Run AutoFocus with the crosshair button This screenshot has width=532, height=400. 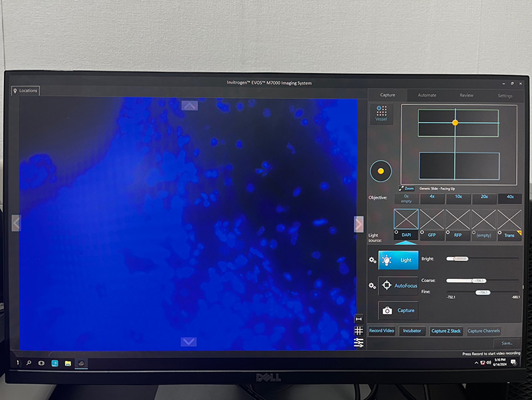pyautogui.click(x=398, y=286)
